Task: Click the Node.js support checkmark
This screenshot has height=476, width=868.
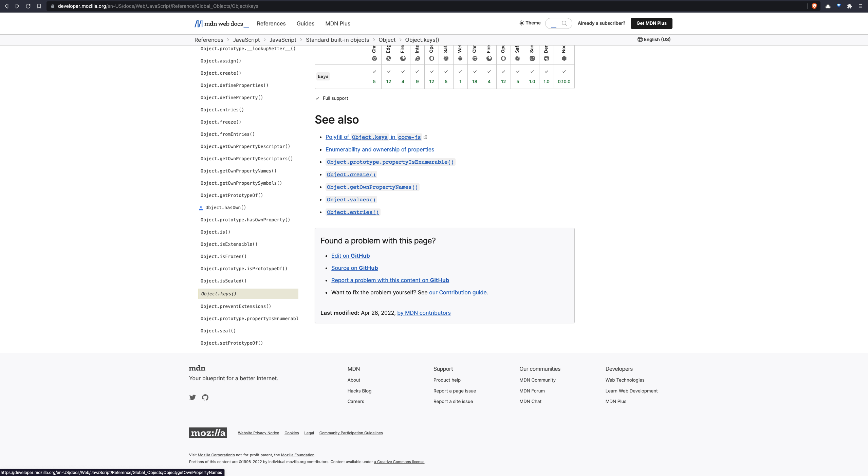Action: pyautogui.click(x=564, y=72)
